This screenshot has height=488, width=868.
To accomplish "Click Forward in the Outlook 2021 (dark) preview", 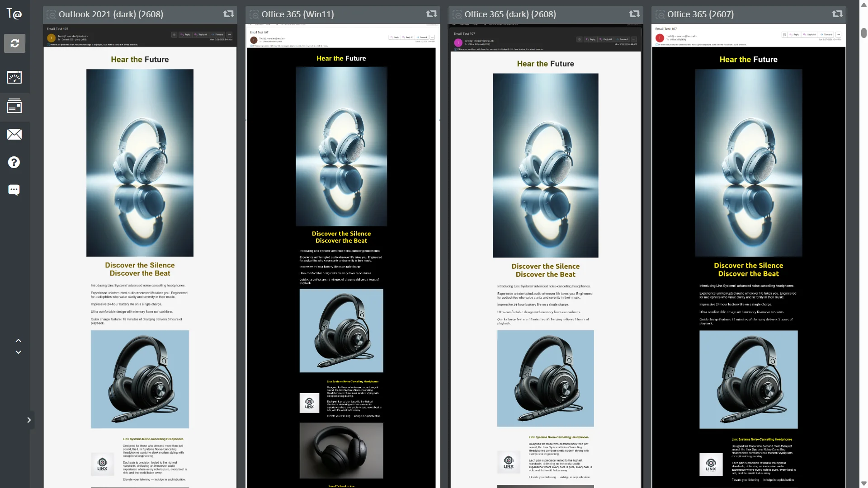I will point(217,34).
